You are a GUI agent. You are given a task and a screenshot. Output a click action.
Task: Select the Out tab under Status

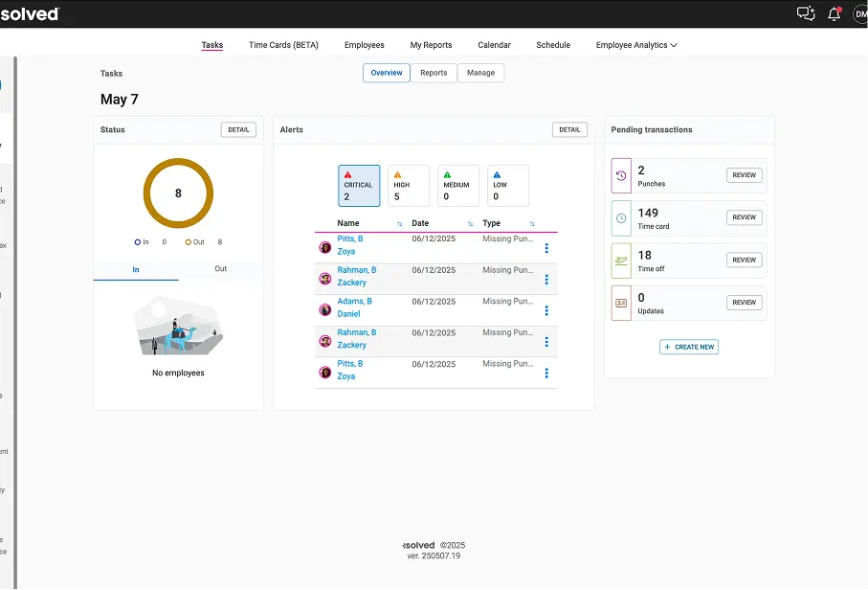220,269
